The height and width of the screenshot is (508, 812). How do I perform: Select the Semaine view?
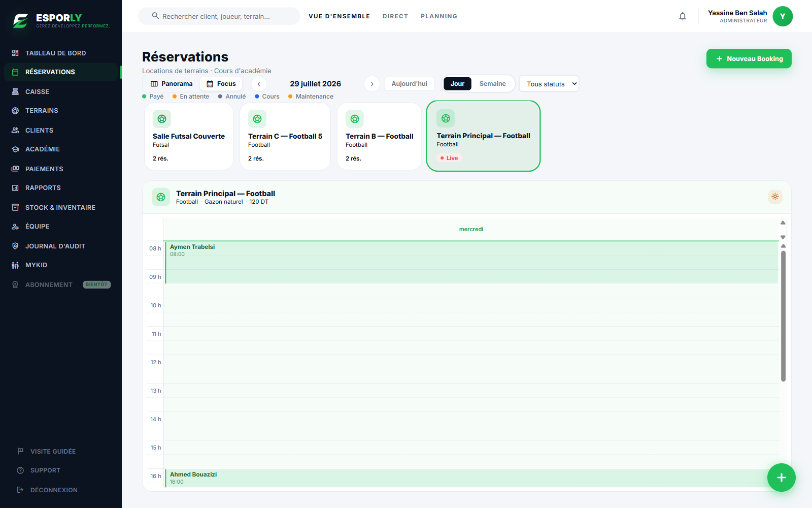[x=492, y=84]
